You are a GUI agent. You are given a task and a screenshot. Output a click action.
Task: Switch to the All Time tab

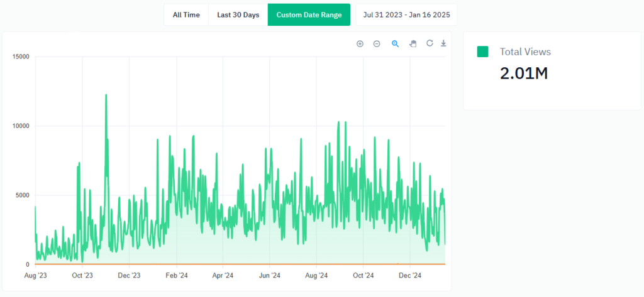click(x=186, y=14)
